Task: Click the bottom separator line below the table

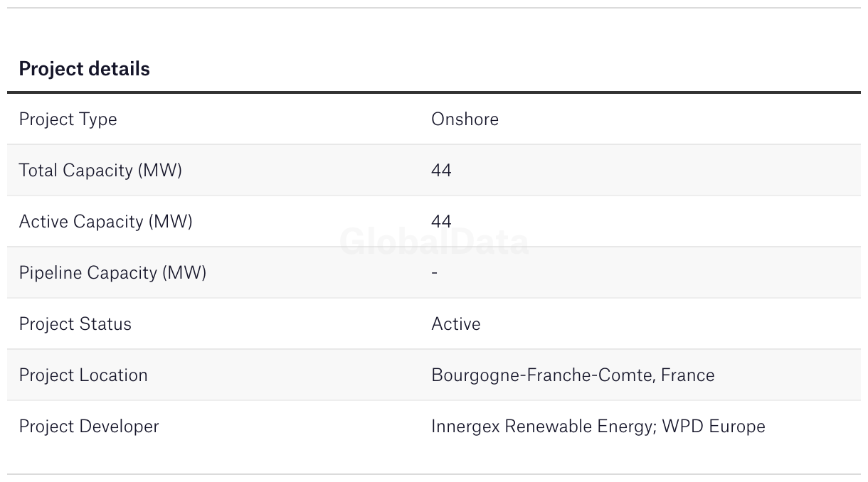Action: pos(434,474)
